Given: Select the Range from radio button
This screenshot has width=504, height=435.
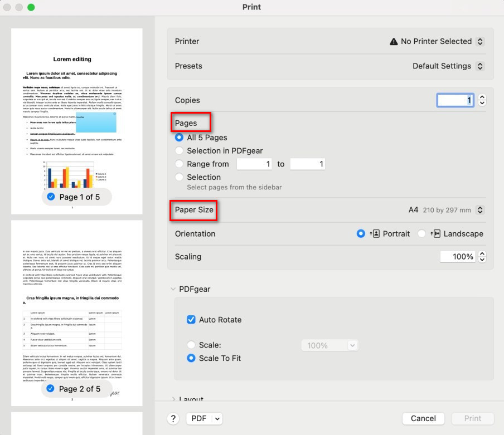Looking at the screenshot, I should [x=179, y=164].
